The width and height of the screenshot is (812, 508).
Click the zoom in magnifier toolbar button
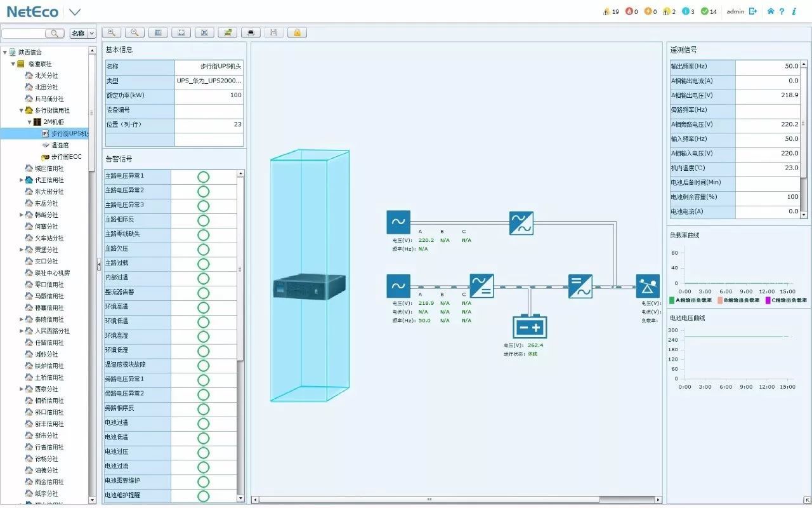tap(112, 32)
